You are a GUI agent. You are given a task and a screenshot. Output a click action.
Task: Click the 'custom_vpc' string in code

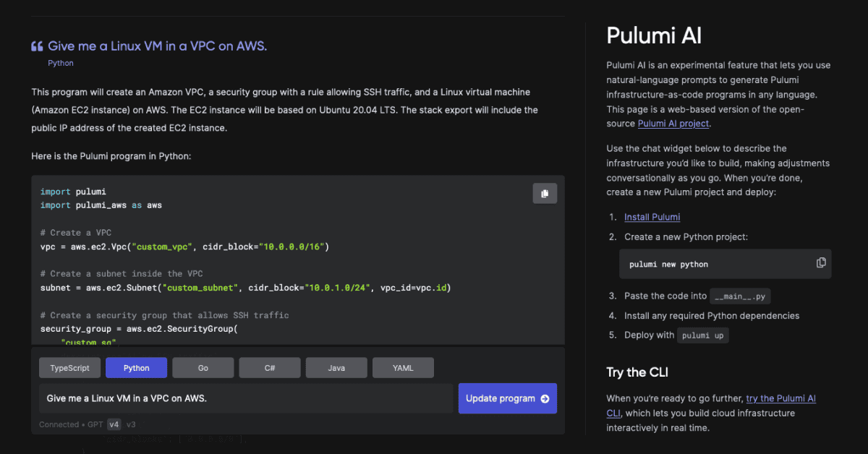tap(162, 247)
